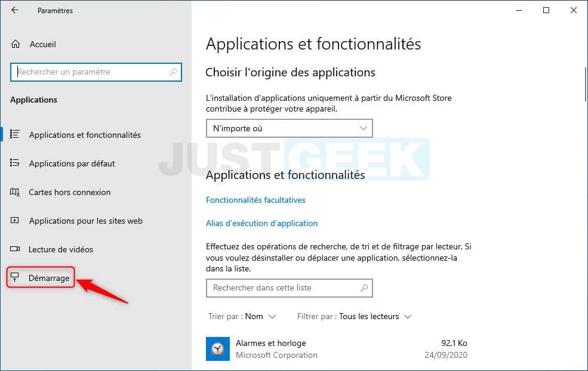The width and height of the screenshot is (588, 371).
Task: Click the back arrow icon
Action: click(x=14, y=10)
